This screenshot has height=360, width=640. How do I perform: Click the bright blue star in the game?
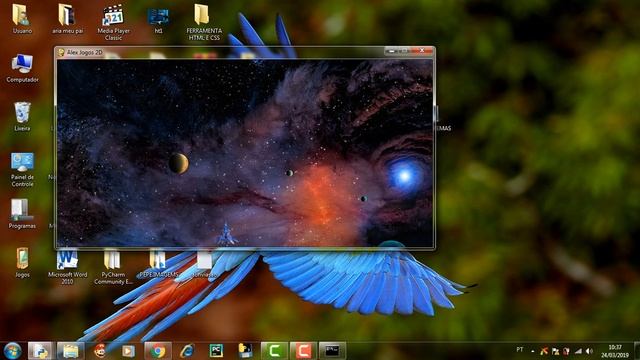click(404, 176)
